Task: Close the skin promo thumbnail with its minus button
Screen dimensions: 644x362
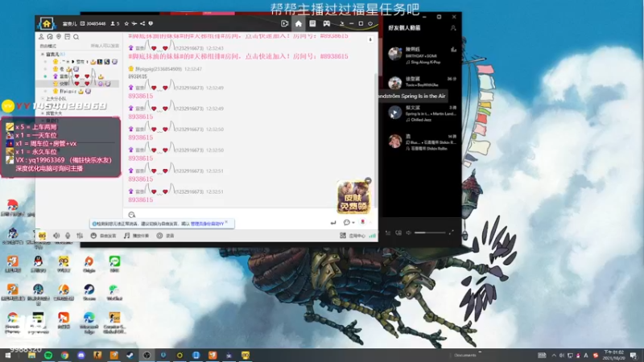Action: coord(368,180)
